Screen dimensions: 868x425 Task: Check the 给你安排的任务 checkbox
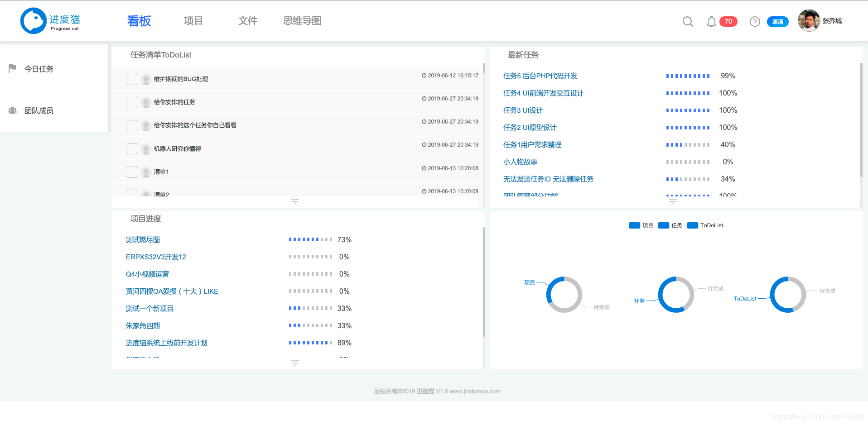[x=132, y=102]
